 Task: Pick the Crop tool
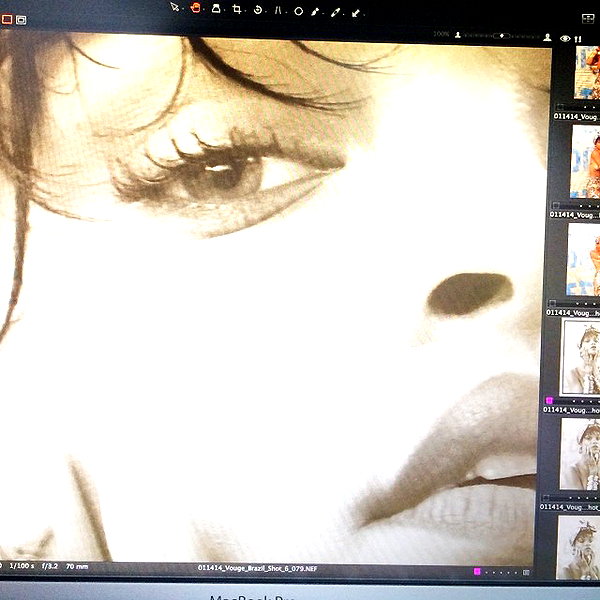coord(237,10)
